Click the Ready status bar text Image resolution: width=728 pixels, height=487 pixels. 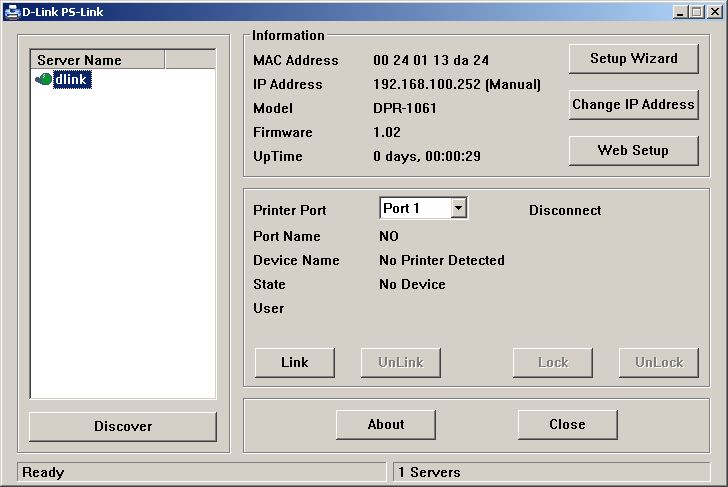[43, 473]
